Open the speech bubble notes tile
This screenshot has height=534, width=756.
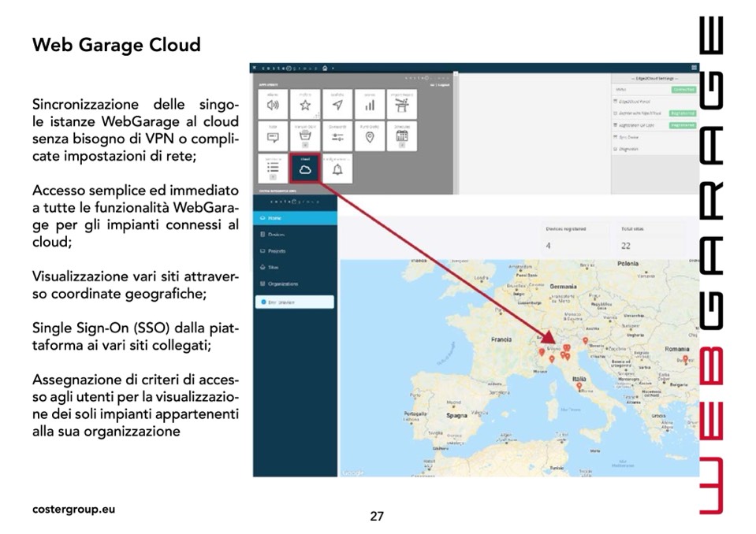[x=273, y=136]
